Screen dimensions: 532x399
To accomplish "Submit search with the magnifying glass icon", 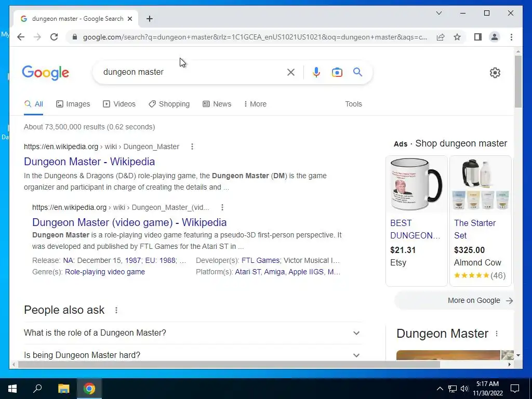I will [357, 72].
